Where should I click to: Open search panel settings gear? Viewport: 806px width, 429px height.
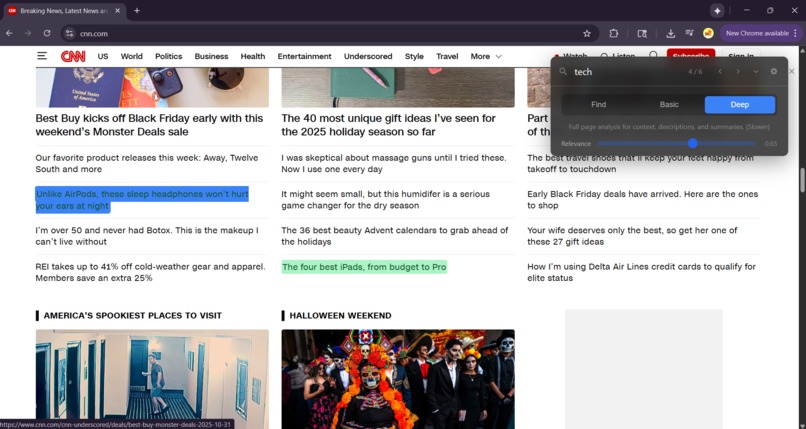point(774,71)
